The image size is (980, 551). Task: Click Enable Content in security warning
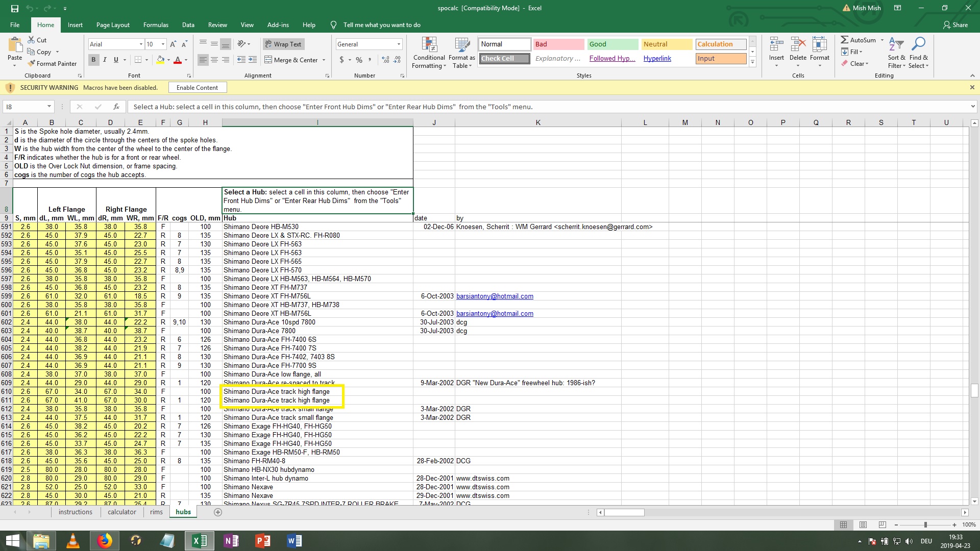point(197,88)
